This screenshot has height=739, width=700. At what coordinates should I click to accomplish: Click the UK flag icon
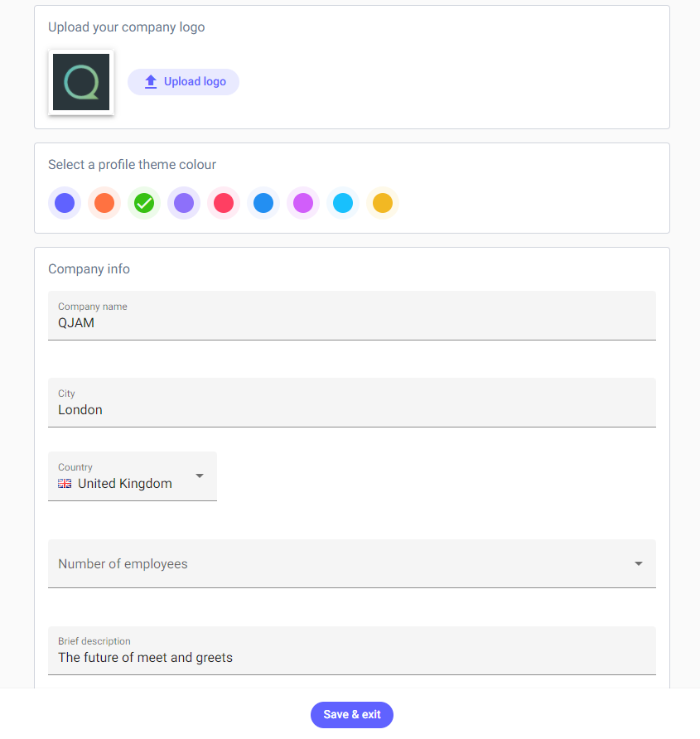click(x=65, y=484)
